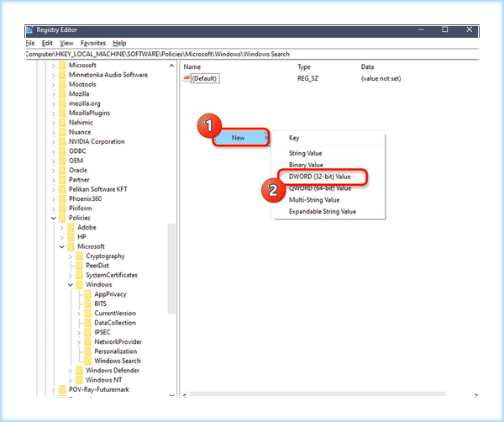Select the (Default) string value icon
Screen dimensions: 504x422
[x=186, y=78]
